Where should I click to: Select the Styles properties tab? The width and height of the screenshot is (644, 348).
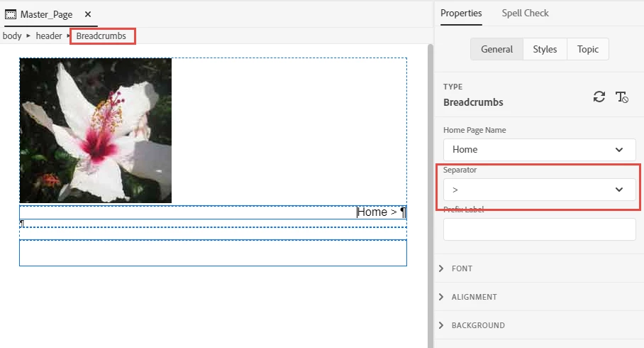[545, 50]
